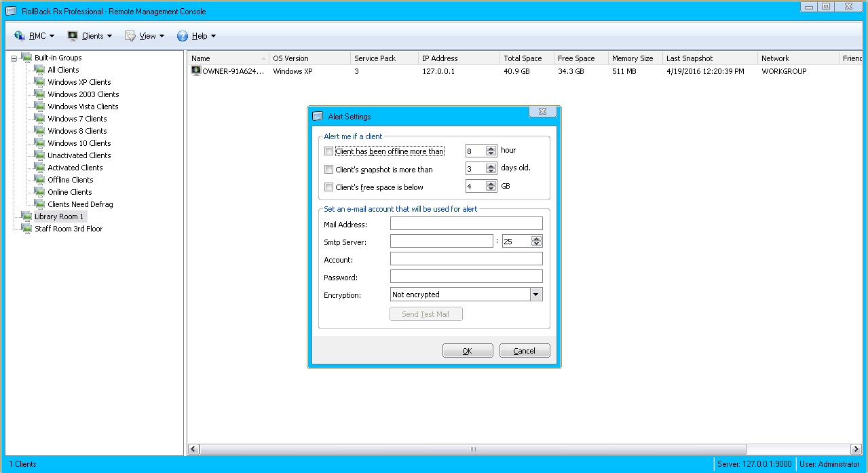The width and height of the screenshot is (868, 473).
Task: Enable the client offline alert checkbox
Action: pyautogui.click(x=329, y=151)
